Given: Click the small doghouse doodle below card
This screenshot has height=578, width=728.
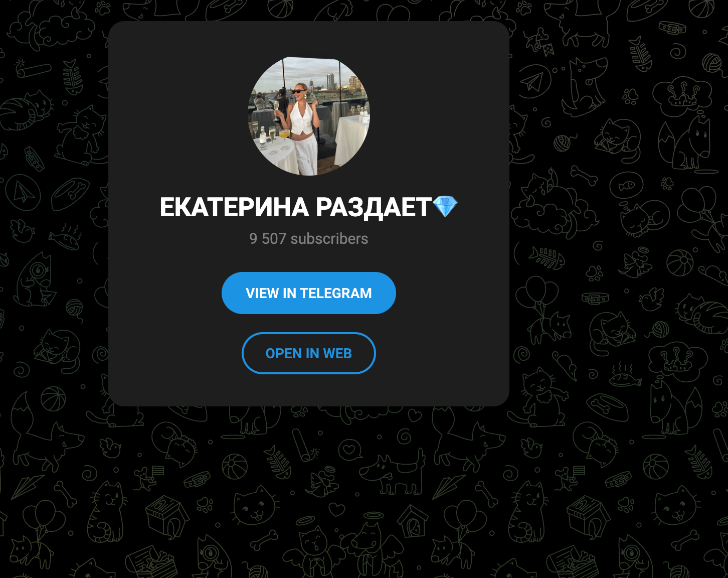Looking at the screenshot, I should [x=413, y=521].
